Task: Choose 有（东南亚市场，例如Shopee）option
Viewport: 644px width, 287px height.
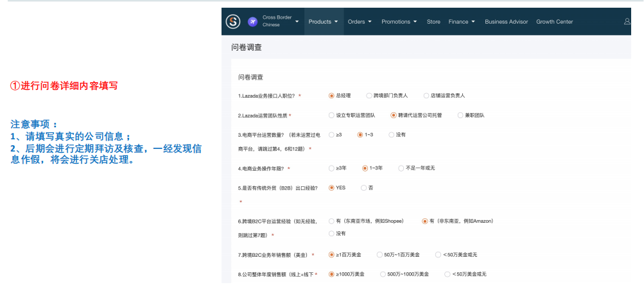Action: [x=331, y=221]
